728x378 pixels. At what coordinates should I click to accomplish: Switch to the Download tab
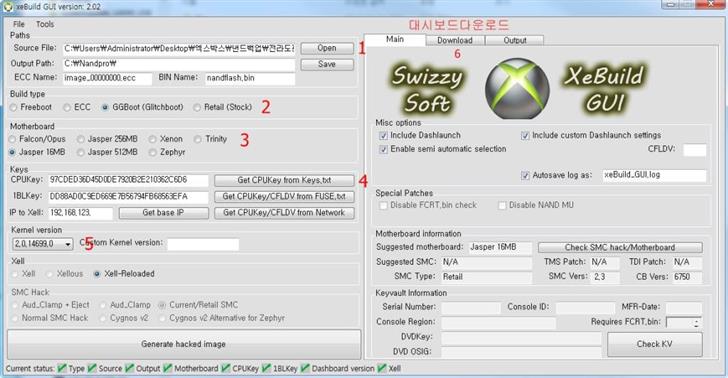(455, 40)
